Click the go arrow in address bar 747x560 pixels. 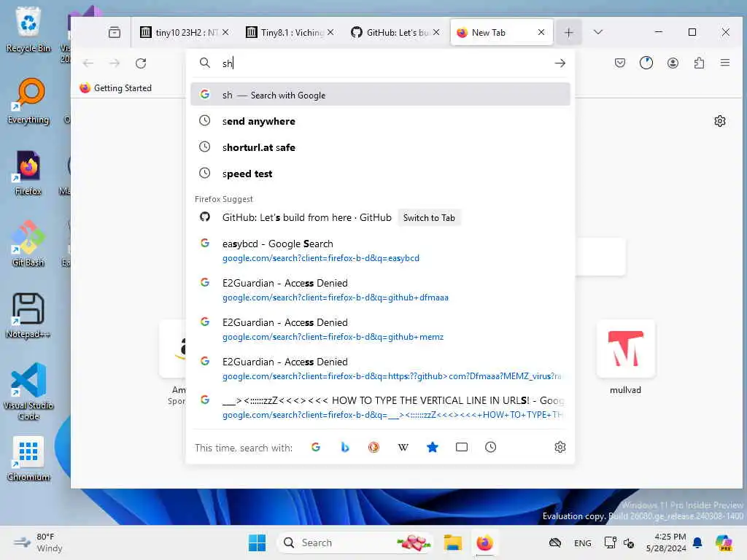560,63
